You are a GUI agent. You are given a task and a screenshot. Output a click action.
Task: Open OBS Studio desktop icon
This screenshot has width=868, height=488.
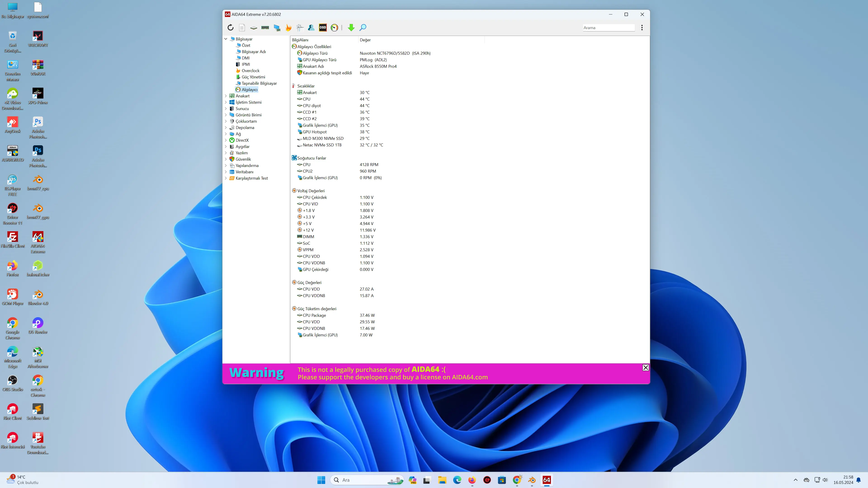point(12,383)
